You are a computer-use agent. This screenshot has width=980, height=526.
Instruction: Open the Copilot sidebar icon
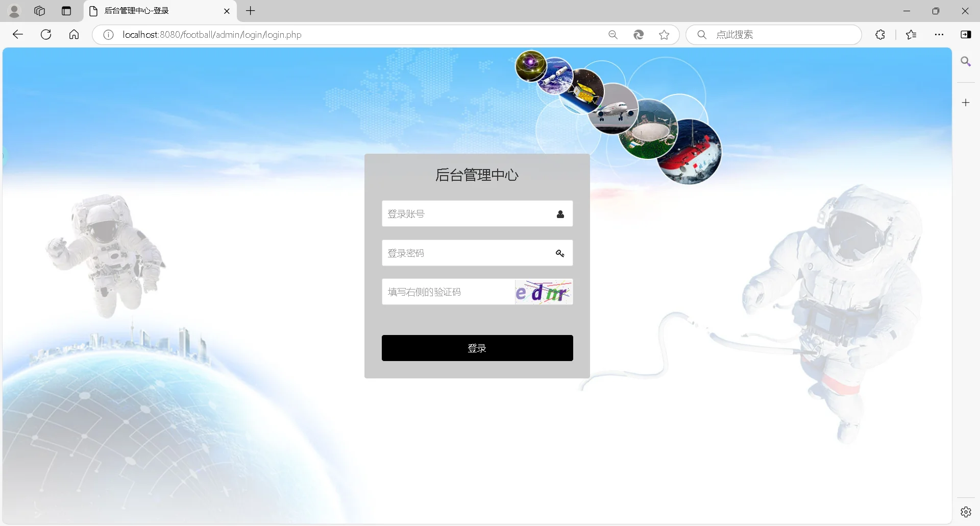966,34
